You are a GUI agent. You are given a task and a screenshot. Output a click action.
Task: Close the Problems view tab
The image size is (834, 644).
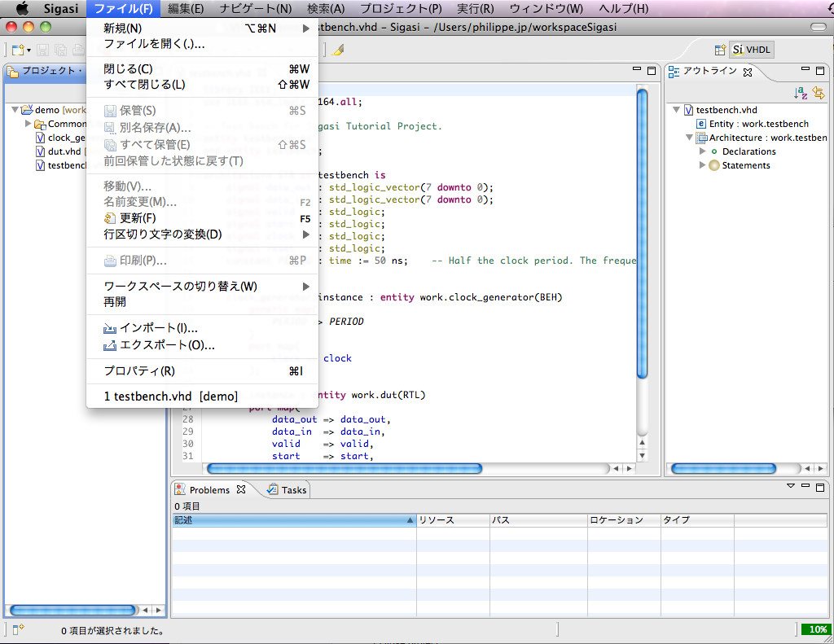[x=241, y=489]
